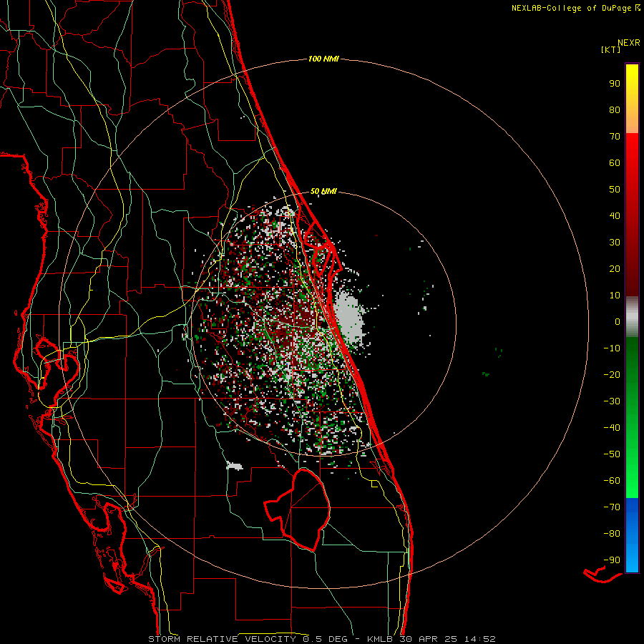Click the 0 value on the velocity scale

click(618, 321)
